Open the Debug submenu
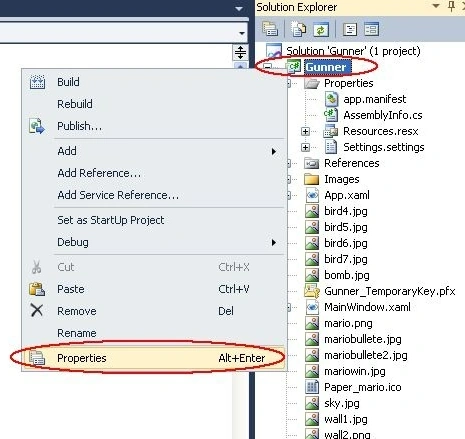This screenshot has height=439, width=465. [x=154, y=242]
